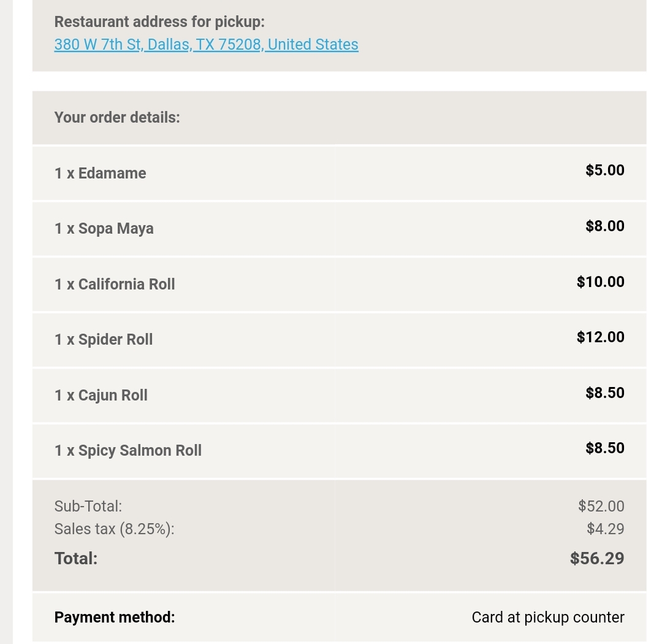Screen dimensions: 662x644
Task: Open the 380 W 7th St address link
Action: (206, 44)
